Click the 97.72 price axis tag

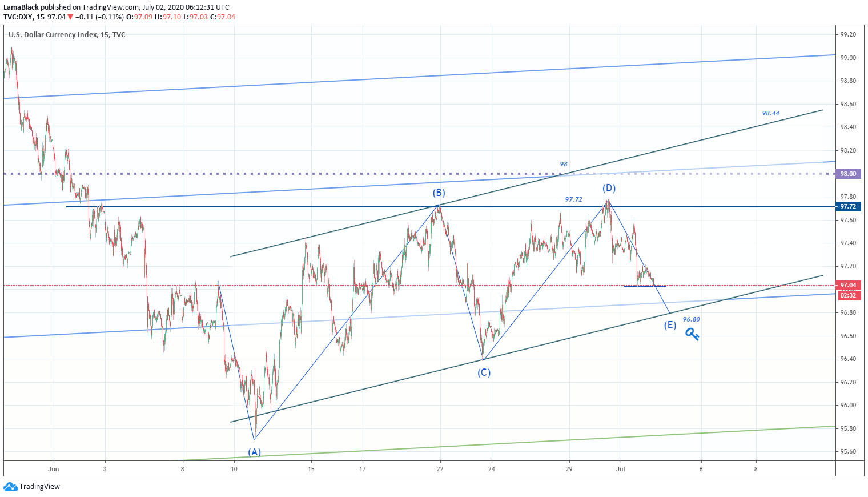pos(848,206)
